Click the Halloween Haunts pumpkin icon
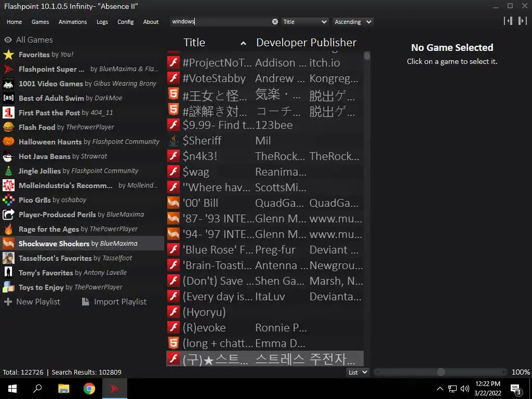 click(x=8, y=141)
